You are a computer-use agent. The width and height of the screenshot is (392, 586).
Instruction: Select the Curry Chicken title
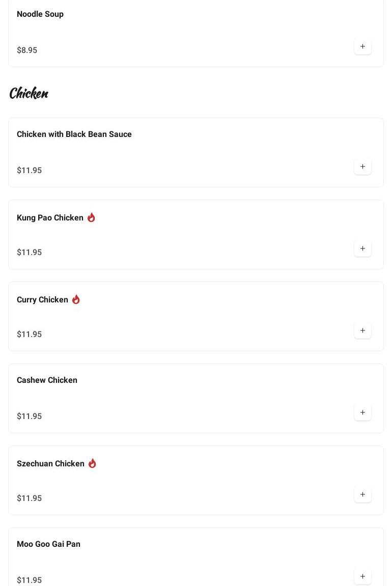42,300
